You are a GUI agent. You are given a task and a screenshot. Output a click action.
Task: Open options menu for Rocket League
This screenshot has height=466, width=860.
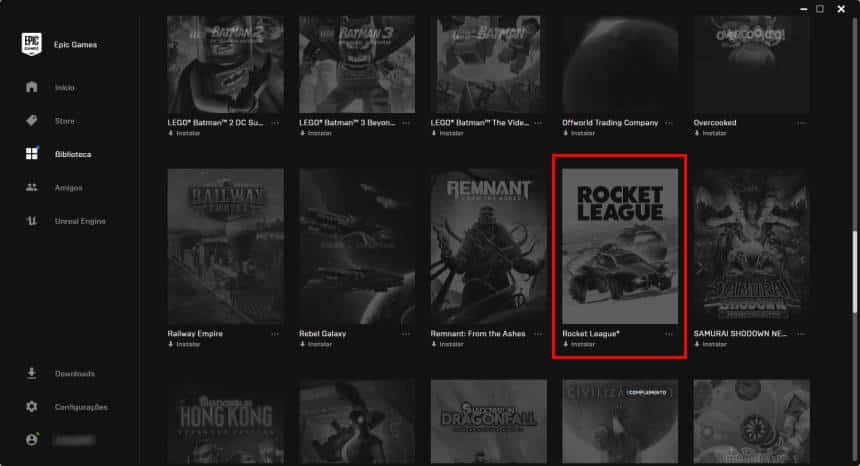point(669,333)
